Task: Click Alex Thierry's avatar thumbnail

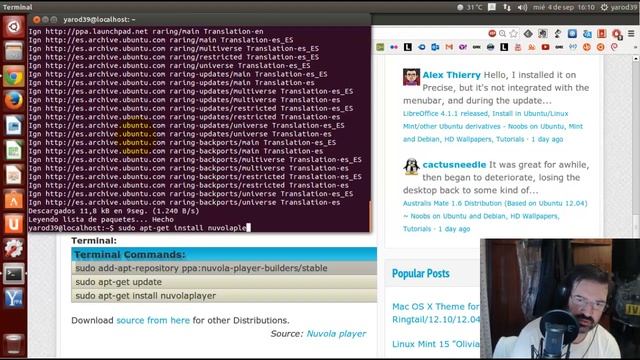Action: (x=411, y=77)
